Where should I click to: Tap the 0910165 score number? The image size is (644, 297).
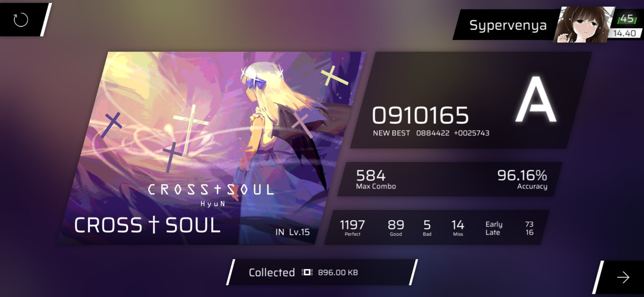(x=420, y=116)
